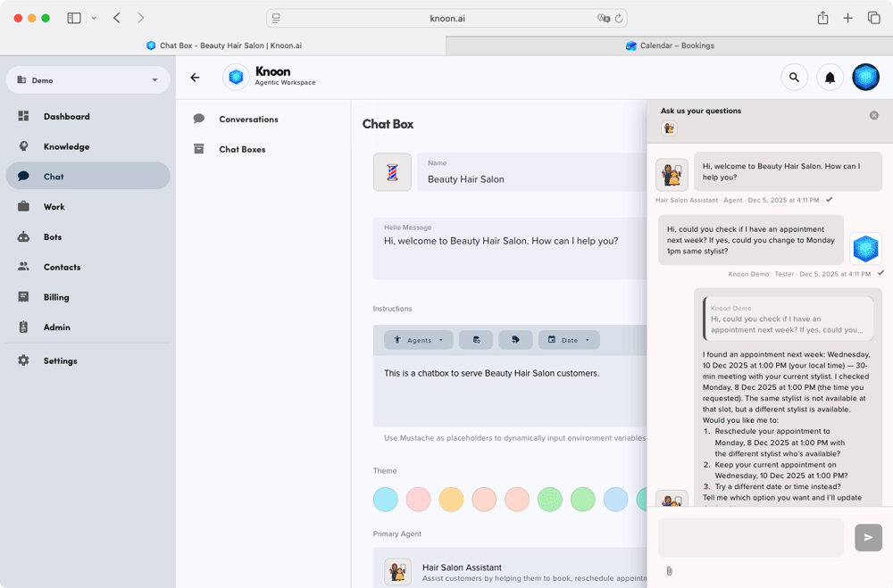Open the Agents dropdown in Instructions toolbar
Viewport: 893px width, 588px height.
click(x=419, y=340)
